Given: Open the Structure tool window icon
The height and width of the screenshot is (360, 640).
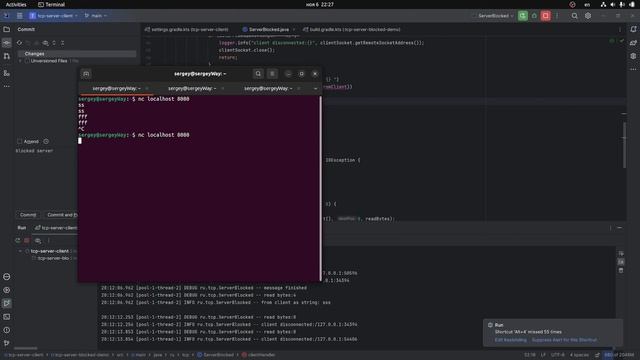Looking at the screenshot, I should 7,73.
